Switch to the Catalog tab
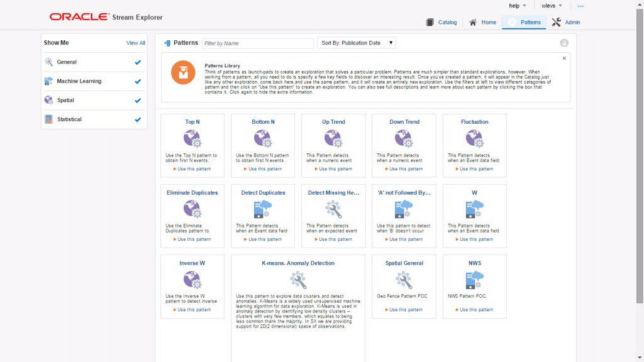The width and height of the screenshot is (644, 362). point(441,22)
